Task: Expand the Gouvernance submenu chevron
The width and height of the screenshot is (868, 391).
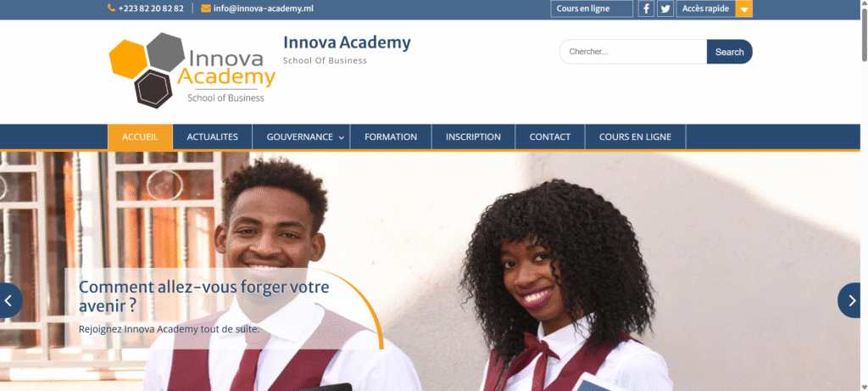Action: click(342, 137)
